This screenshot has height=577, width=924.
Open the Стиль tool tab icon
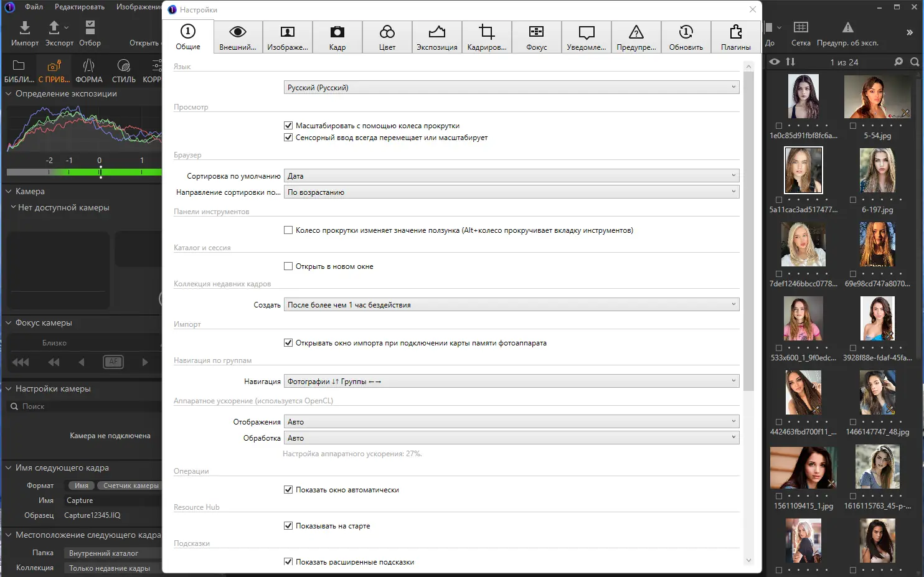tap(124, 65)
